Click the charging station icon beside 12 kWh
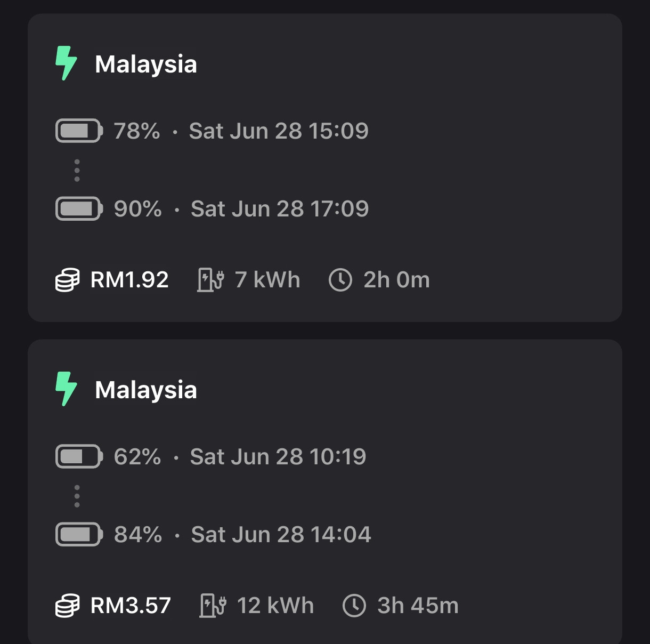 pos(213,606)
